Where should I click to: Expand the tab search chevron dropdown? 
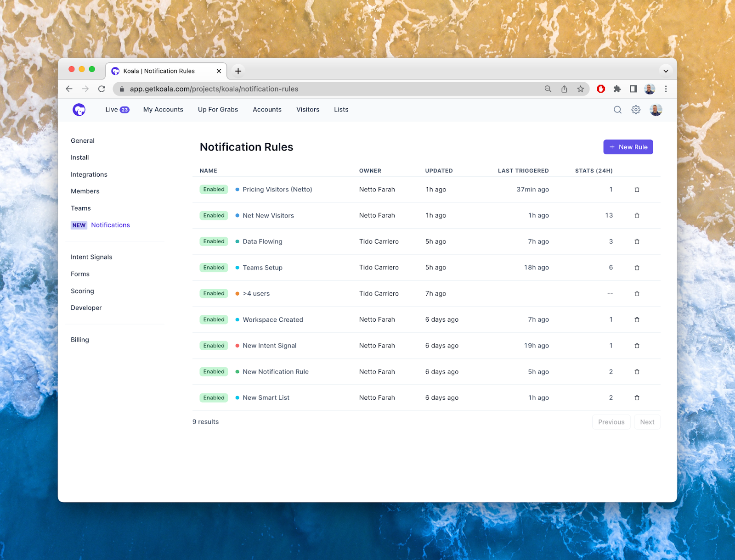[x=666, y=71]
